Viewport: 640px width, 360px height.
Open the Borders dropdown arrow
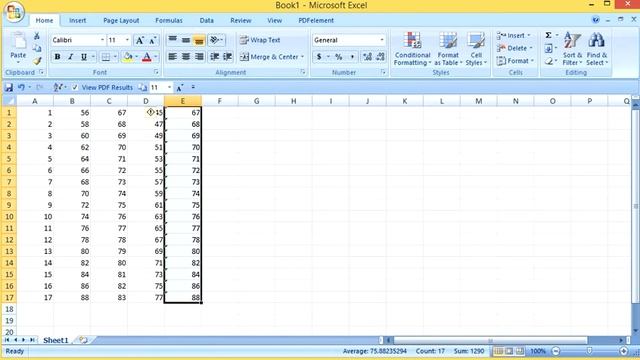click(x=115, y=57)
